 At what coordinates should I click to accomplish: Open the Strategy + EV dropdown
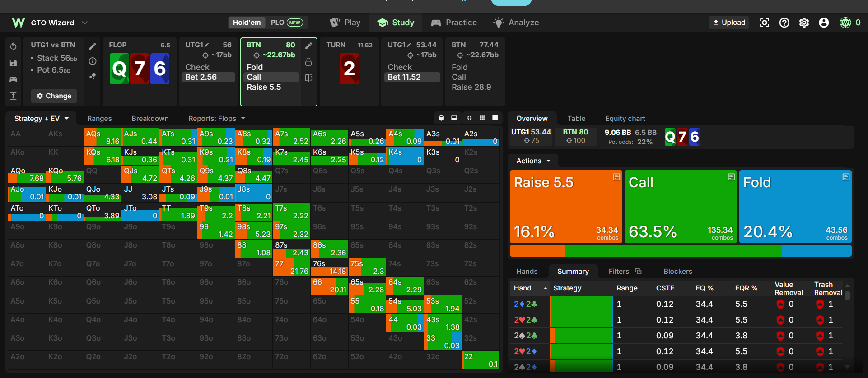[x=41, y=119]
